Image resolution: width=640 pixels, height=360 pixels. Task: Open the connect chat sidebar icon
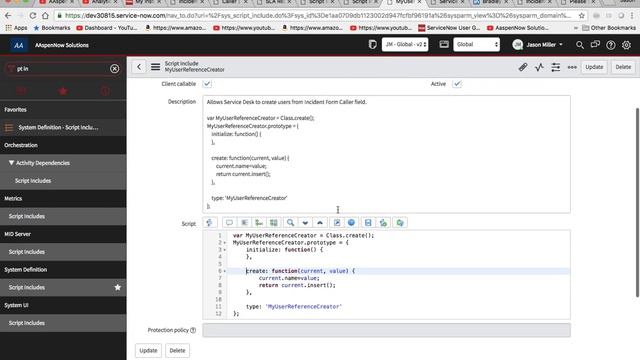point(595,44)
